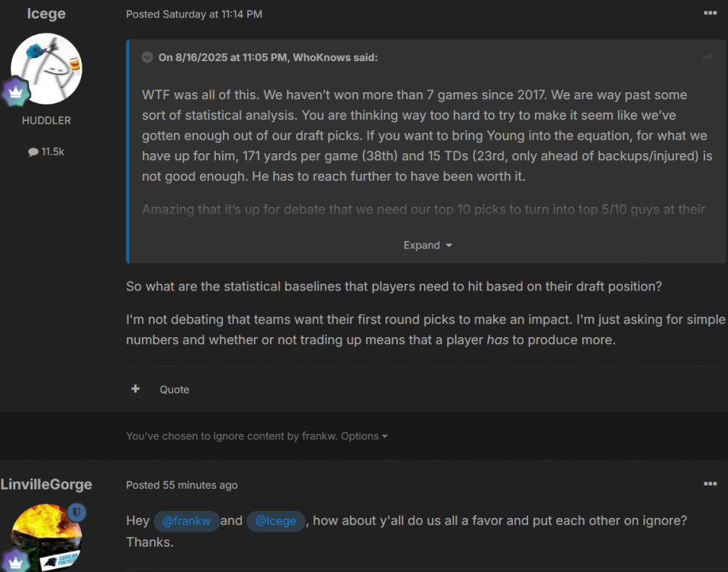This screenshot has height=572, width=728.
Task: Expand the truncated WhoKnows quote
Action: [x=427, y=245]
